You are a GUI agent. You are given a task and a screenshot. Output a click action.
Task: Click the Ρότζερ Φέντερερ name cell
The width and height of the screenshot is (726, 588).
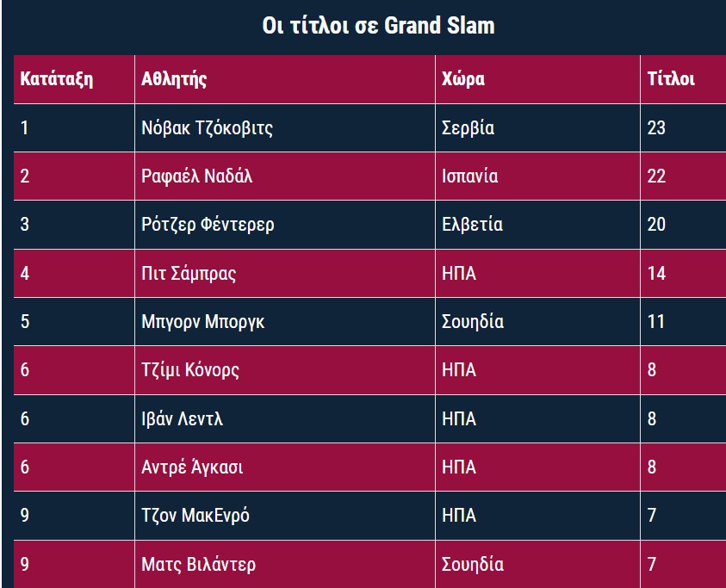208,225
